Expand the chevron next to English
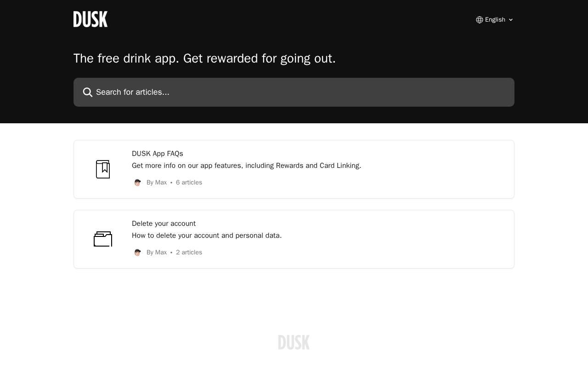This screenshot has height=368, width=588. [510, 20]
